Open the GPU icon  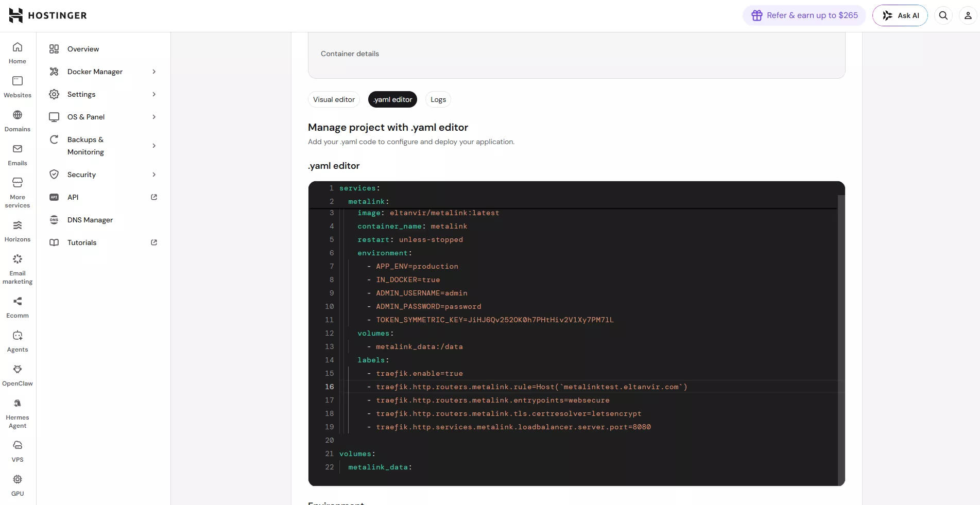[x=18, y=479]
